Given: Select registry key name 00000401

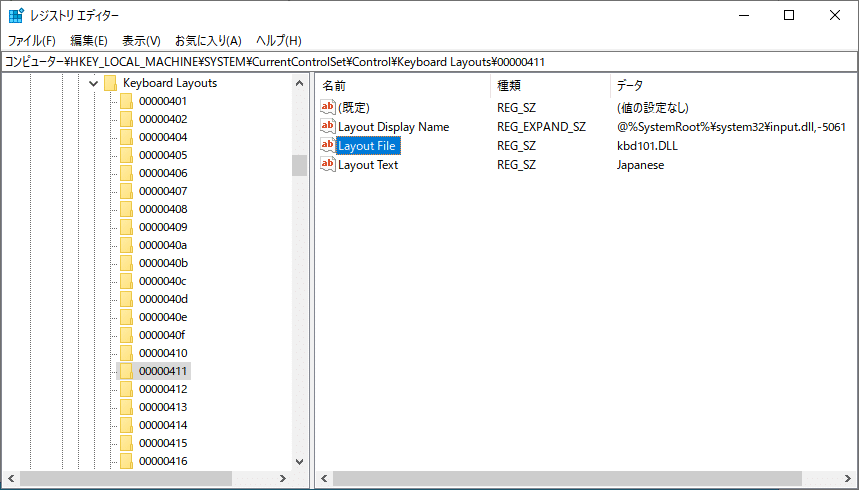Looking at the screenshot, I should pyautogui.click(x=163, y=101).
